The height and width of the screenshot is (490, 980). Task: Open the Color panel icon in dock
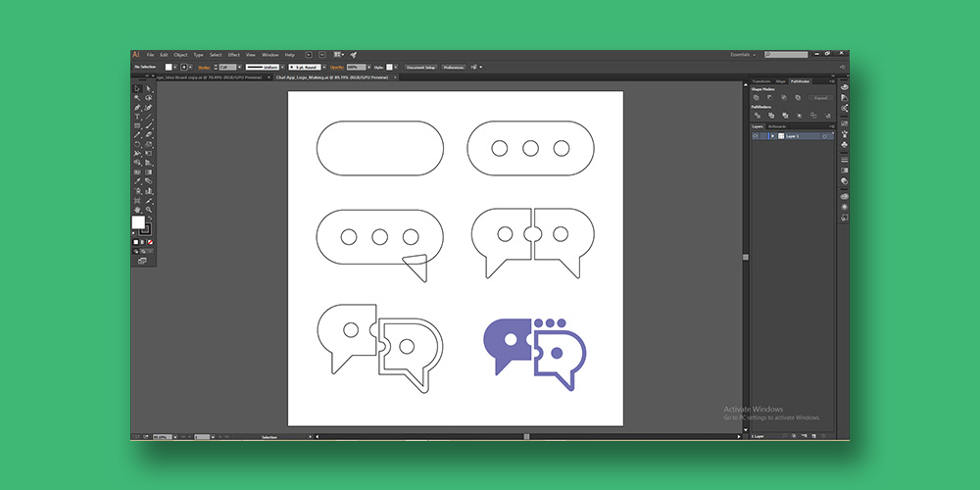tap(845, 87)
